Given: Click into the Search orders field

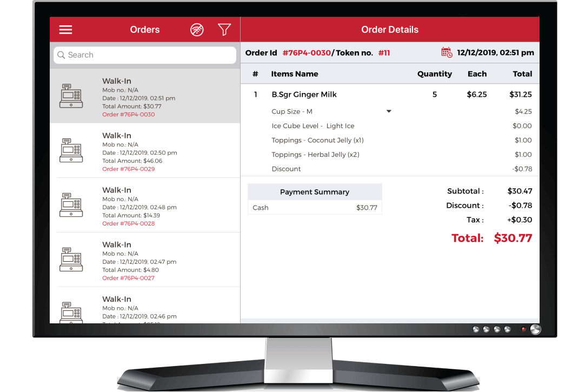Looking at the screenshot, I should click(x=145, y=55).
